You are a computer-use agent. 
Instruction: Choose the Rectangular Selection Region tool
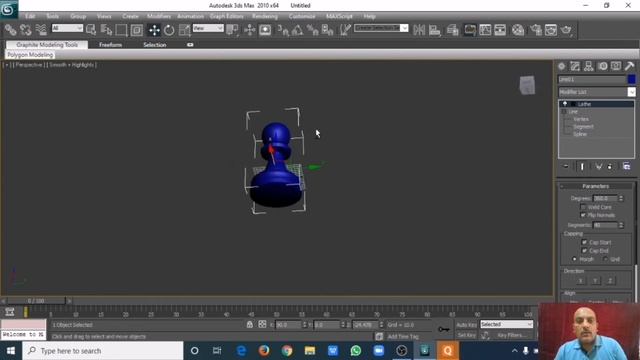pos(121,30)
